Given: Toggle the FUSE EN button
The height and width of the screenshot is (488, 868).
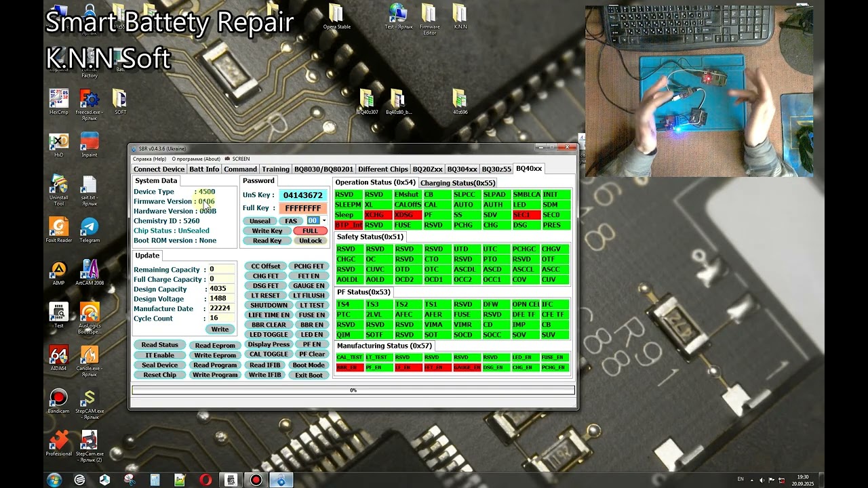Looking at the screenshot, I should coord(312,315).
